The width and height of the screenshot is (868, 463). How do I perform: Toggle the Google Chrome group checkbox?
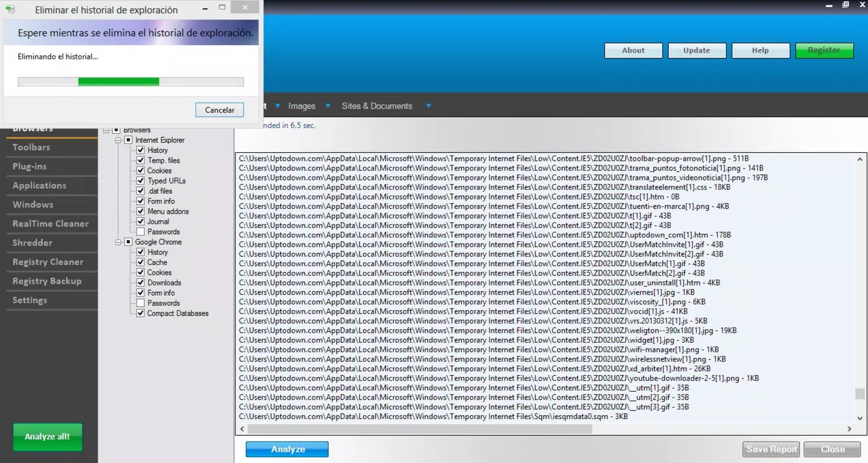128,242
